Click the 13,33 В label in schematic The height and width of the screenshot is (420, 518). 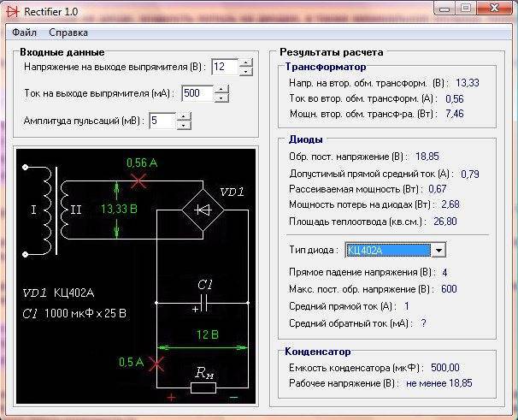119,209
